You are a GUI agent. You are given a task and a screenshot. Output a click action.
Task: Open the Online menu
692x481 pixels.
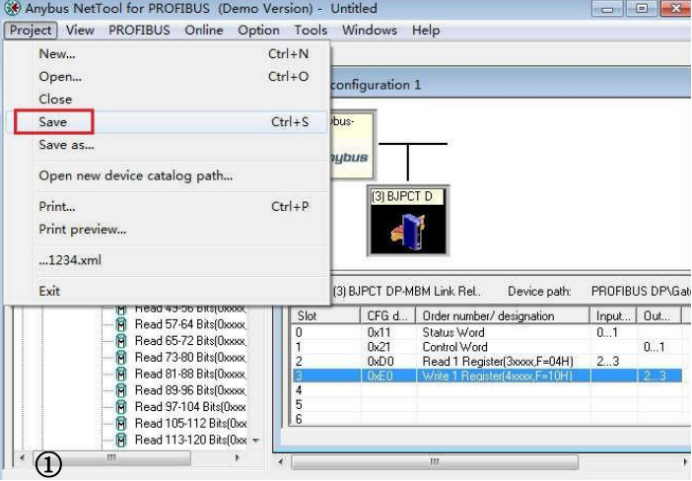pos(204,30)
